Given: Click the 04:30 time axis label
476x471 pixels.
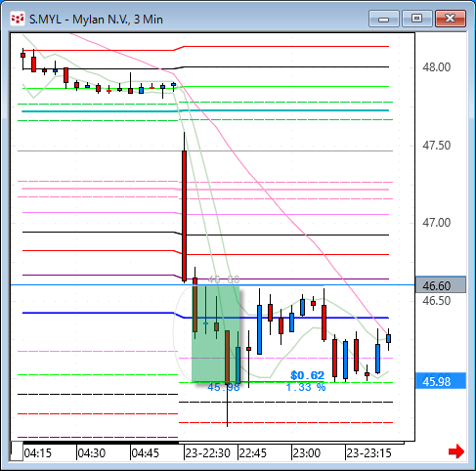Looking at the screenshot, I should click(92, 453).
